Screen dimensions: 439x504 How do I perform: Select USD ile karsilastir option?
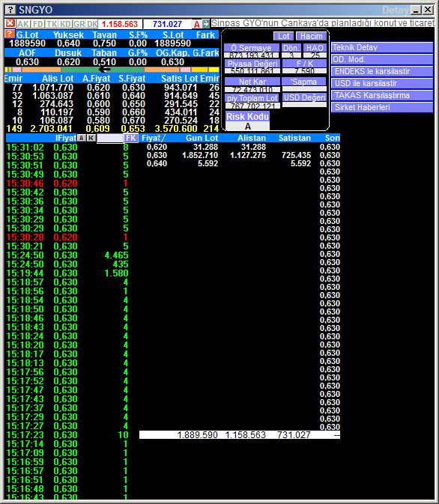pos(382,83)
